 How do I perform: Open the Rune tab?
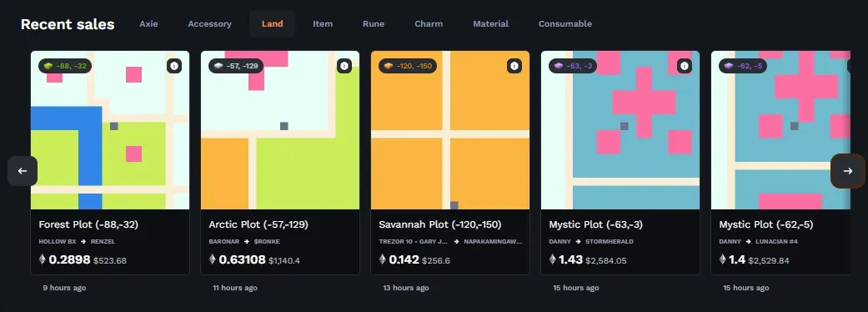[374, 24]
